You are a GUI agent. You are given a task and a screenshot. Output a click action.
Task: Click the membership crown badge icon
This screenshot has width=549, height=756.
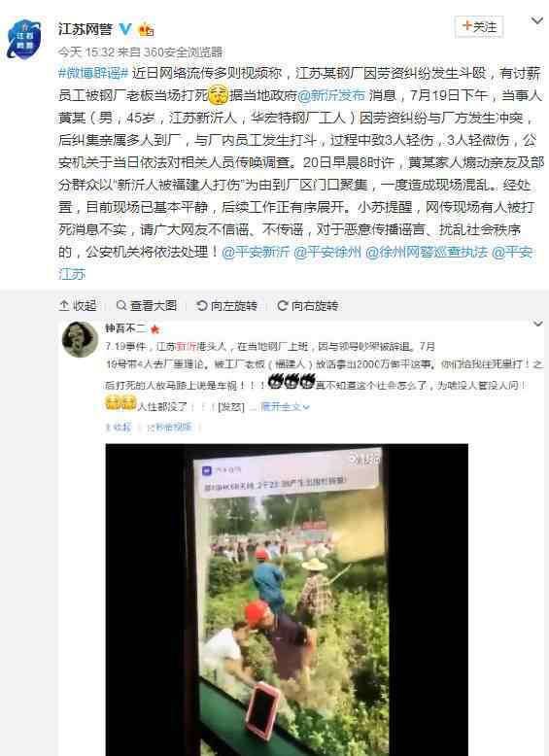146,29
